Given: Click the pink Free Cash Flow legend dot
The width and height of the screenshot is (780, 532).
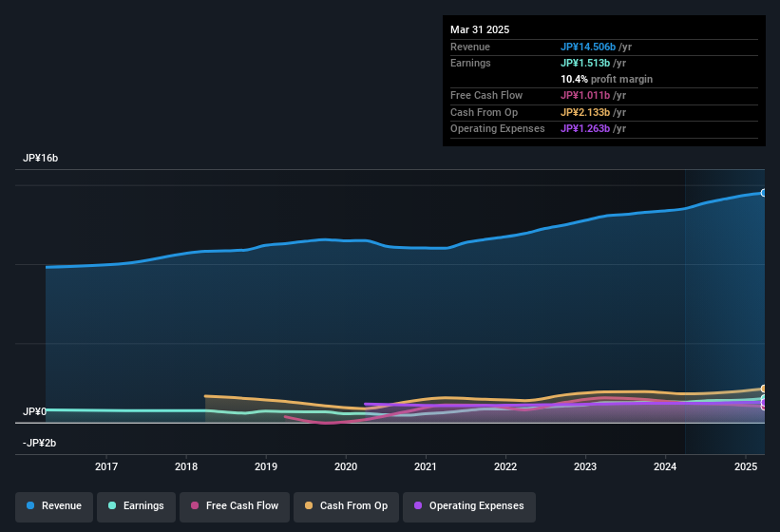Looking at the screenshot, I should [x=195, y=505].
